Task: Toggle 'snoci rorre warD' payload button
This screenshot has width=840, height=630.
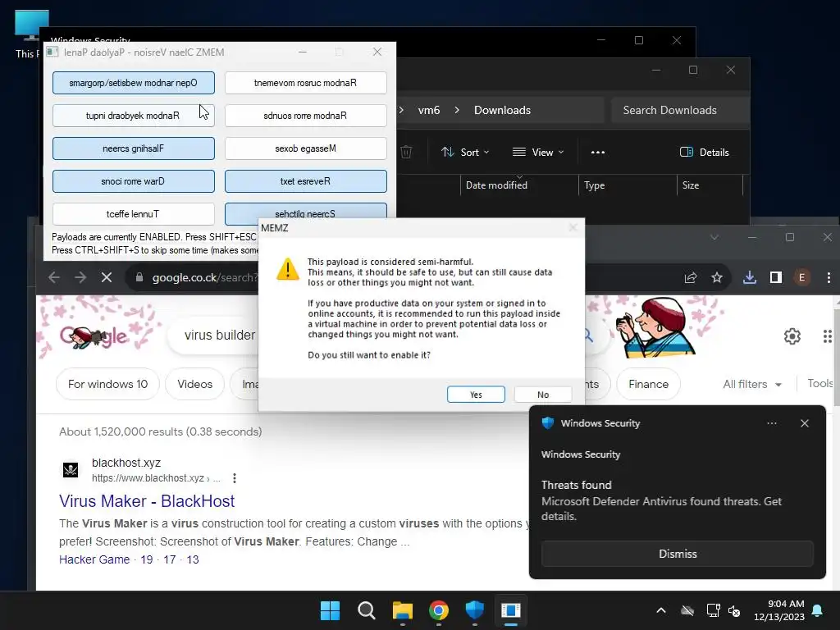Action: click(134, 181)
